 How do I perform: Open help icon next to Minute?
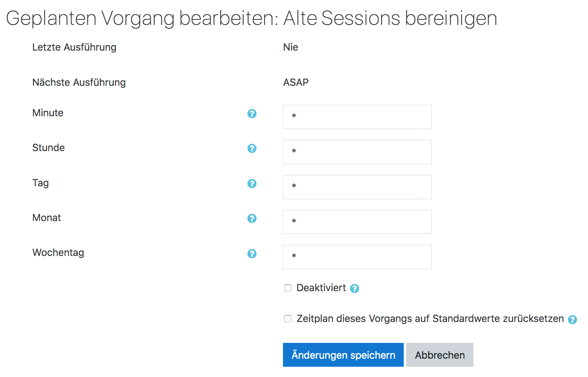(252, 114)
